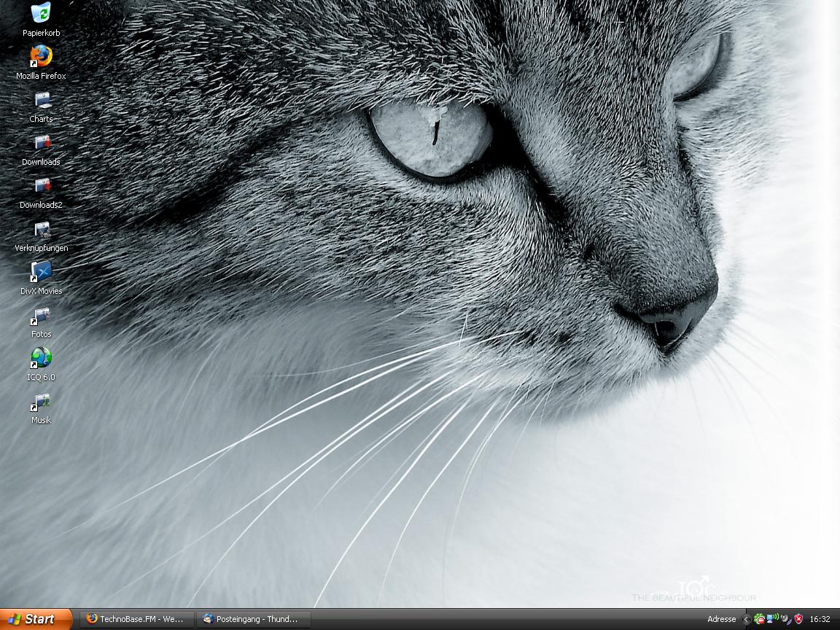This screenshot has width=840, height=630.
Task: Open the red security shield tray icon
Action: click(x=798, y=619)
